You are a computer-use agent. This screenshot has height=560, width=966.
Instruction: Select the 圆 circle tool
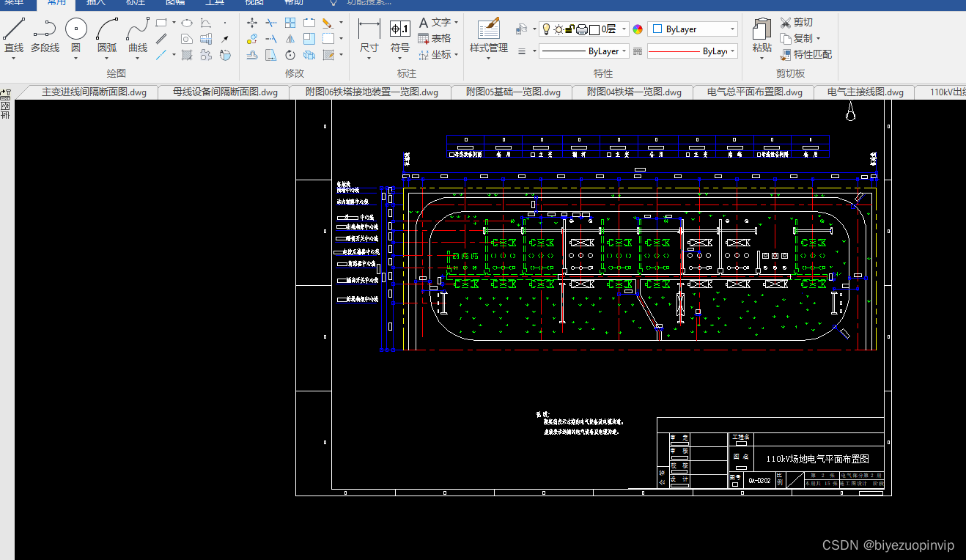pyautogui.click(x=75, y=35)
